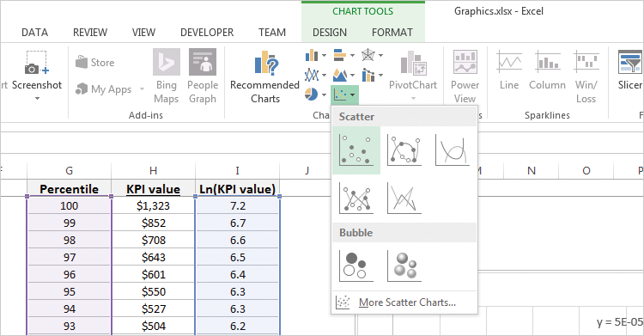The image size is (644, 336).
Task: Insert a Pie chart
Action: pos(312,95)
